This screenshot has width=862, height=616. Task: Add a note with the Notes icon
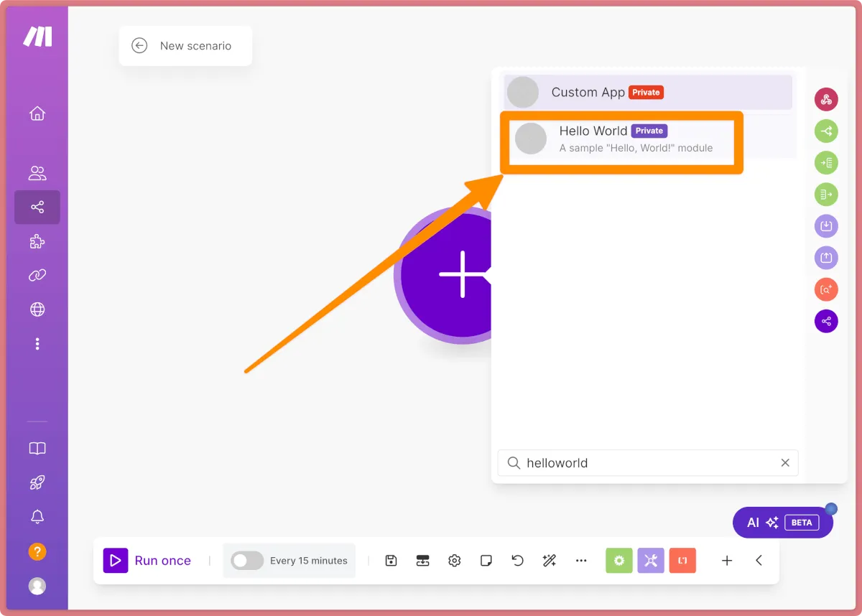(x=486, y=561)
